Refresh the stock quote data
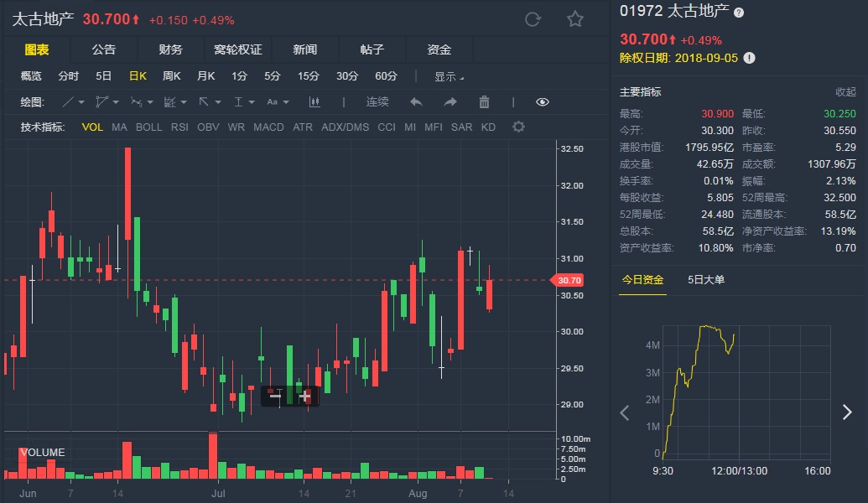Viewport: 868px width, 503px height. pyautogui.click(x=533, y=20)
